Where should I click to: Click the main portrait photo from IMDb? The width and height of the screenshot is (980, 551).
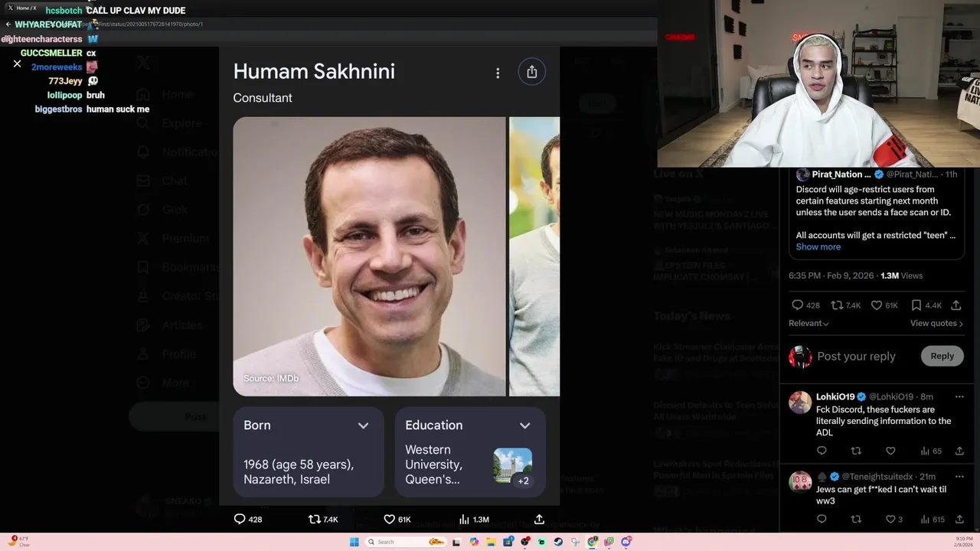[x=369, y=256]
